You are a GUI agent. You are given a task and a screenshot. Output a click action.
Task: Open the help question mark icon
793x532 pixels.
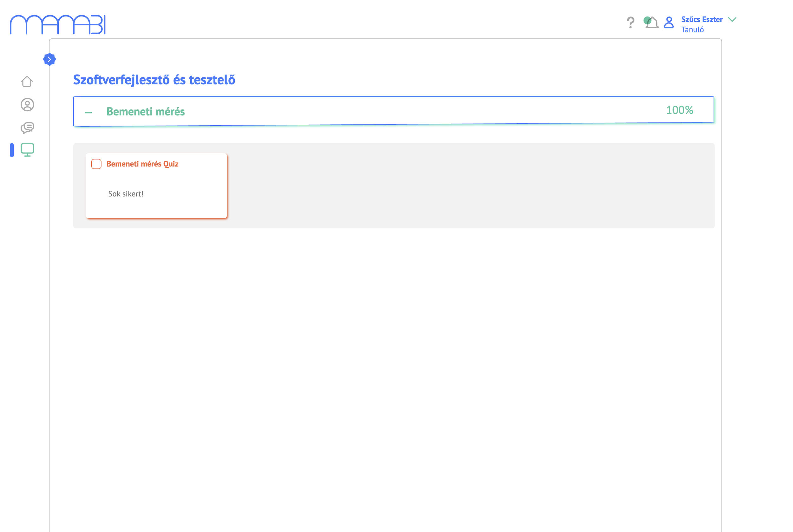click(x=631, y=22)
